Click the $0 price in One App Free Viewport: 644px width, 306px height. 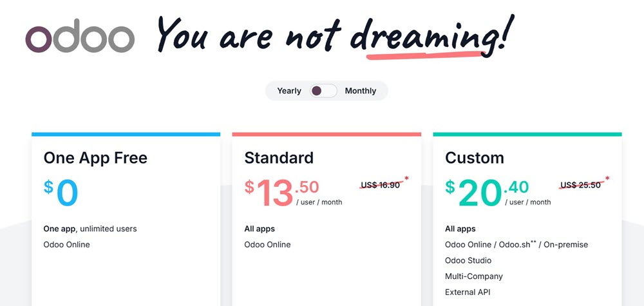[x=61, y=193]
